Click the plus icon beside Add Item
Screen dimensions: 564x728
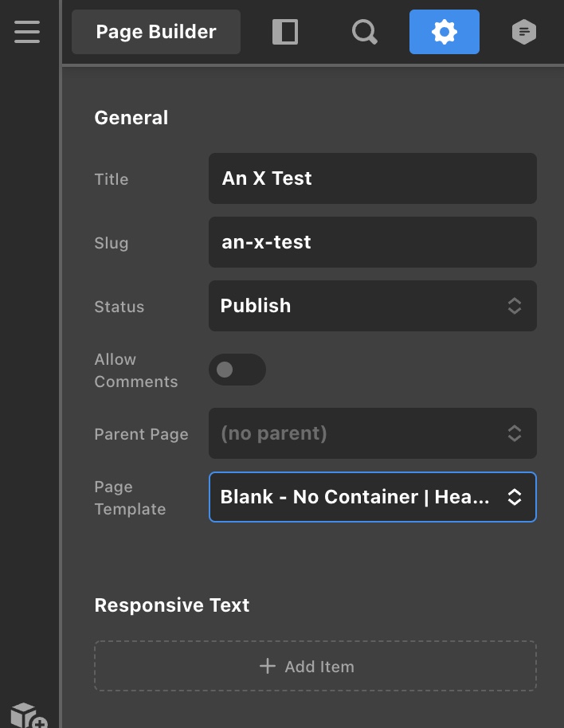[x=268, y=666]
